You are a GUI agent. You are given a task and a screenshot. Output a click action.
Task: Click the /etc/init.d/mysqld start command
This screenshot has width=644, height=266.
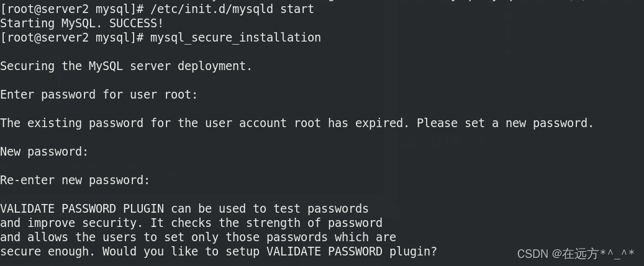tap(232, 9)
